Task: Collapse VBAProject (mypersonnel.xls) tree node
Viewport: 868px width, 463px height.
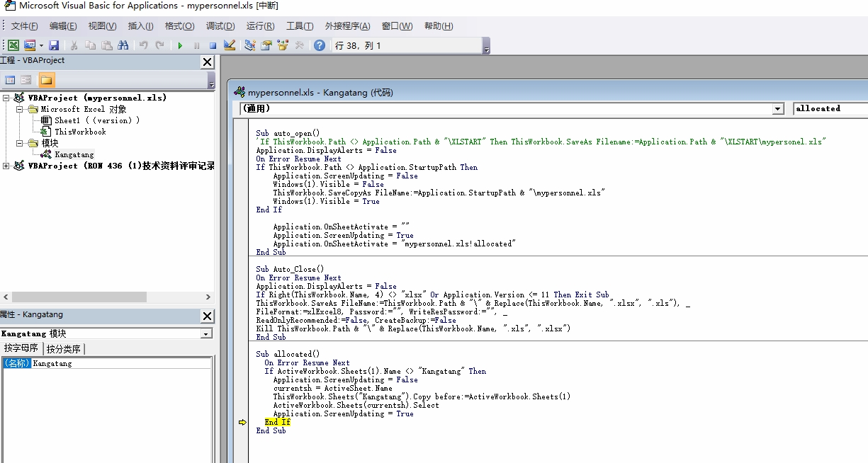Action: (x=6, y=98)
